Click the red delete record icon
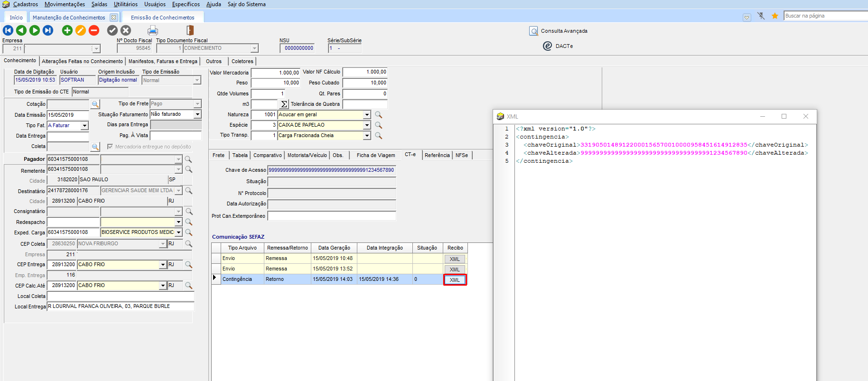Image resolution: width=868 pixels, height=381 pixels. point(94,30)
